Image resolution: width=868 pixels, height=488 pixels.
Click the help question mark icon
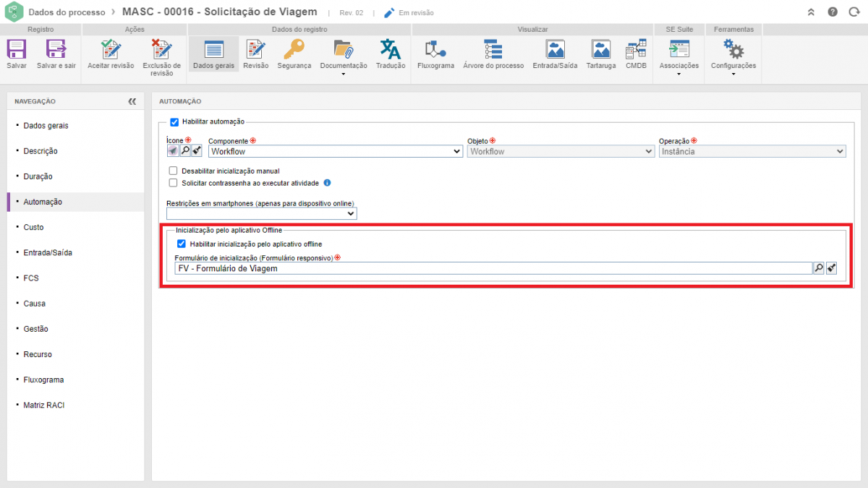click(x=833, y=12)
